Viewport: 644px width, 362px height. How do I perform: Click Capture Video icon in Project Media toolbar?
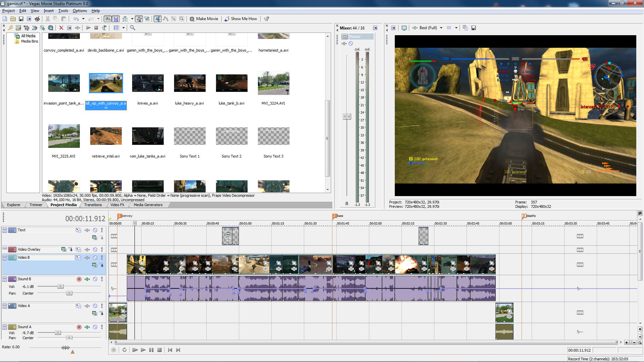pos(26,28)
